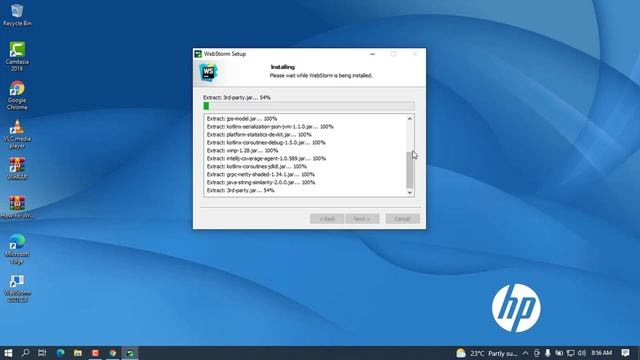The image size is (640, 360).
Task: Open the taskbar Search icon
Action: [25, 353]
